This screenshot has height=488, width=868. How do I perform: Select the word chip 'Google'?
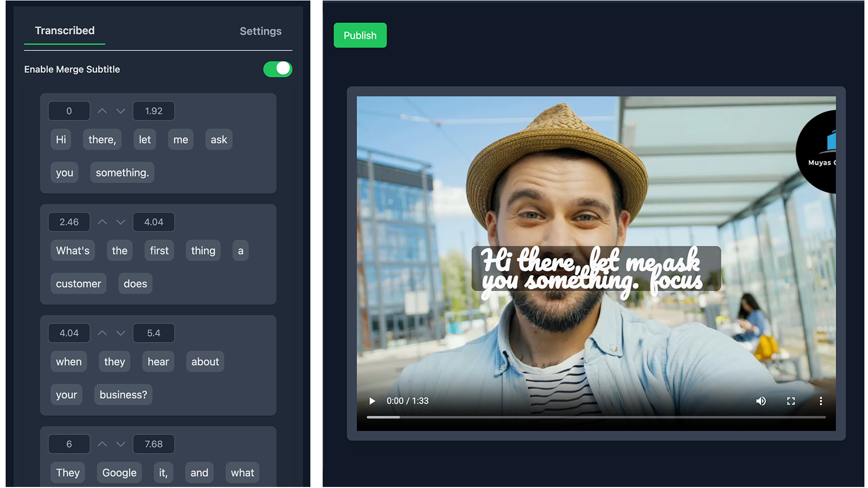pyautogui.click(x=120, y=473)
